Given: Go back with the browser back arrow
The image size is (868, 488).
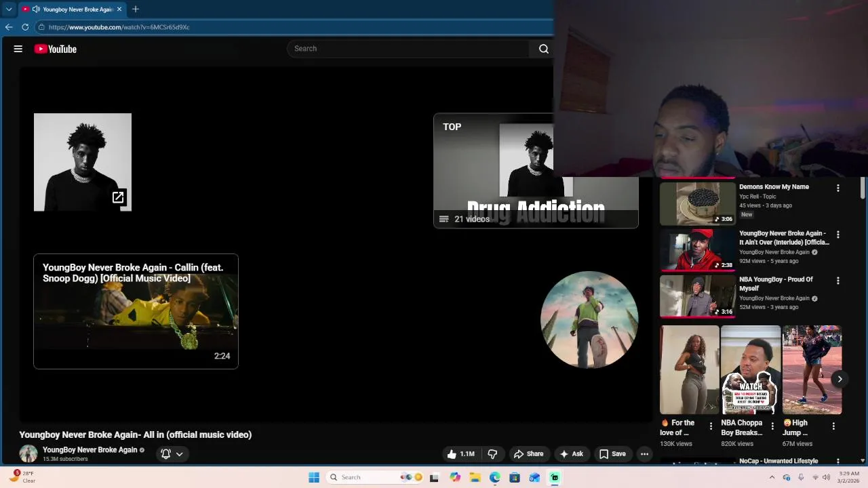Looking at the screenshot, I should [9, 27].
